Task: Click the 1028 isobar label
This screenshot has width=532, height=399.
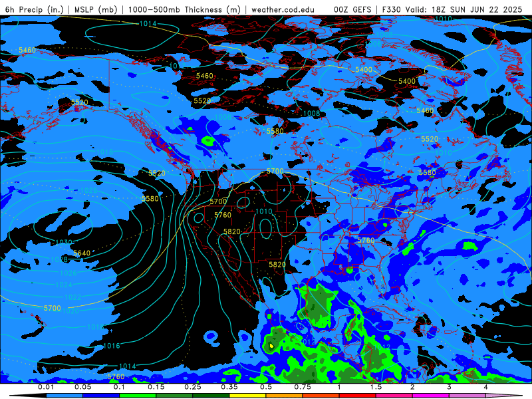Action: 59,259
